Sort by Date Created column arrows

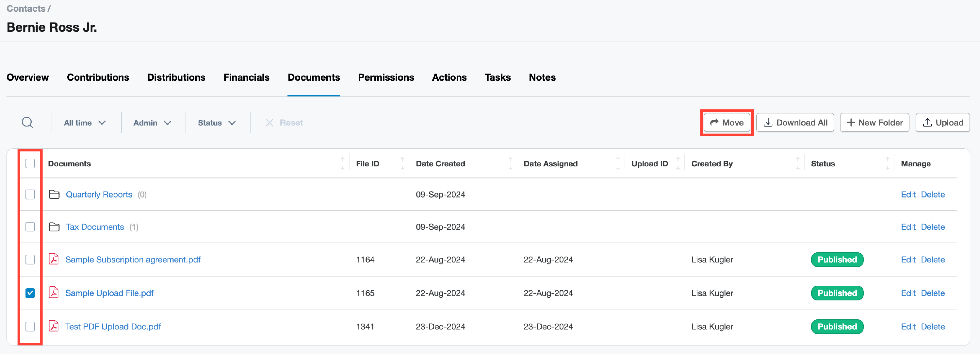[510, 164]
